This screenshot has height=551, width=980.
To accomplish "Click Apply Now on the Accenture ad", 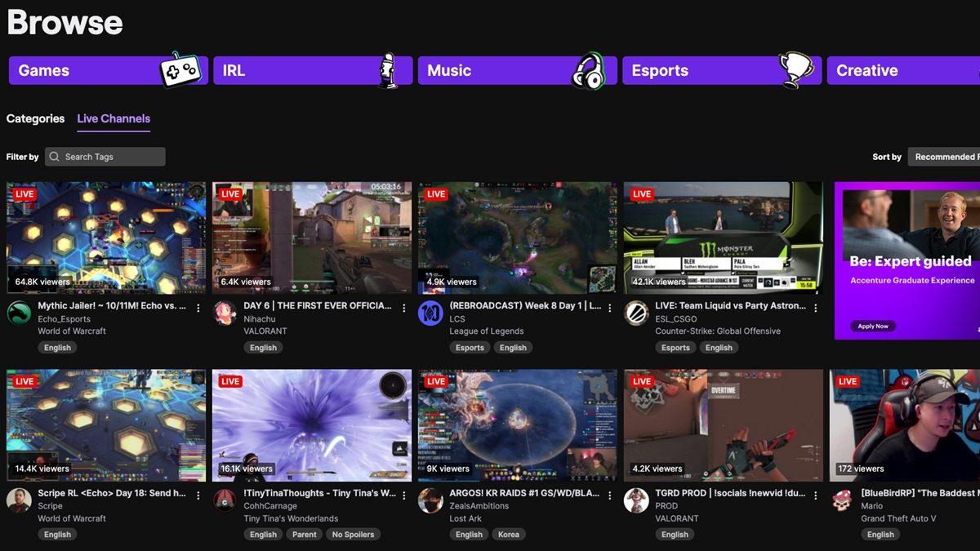I will click(x=872, y=325).
